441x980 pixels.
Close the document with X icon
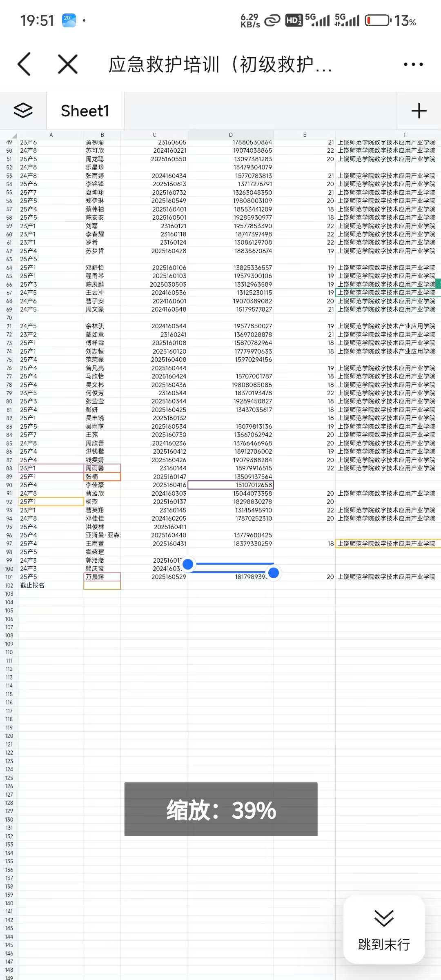68,64
